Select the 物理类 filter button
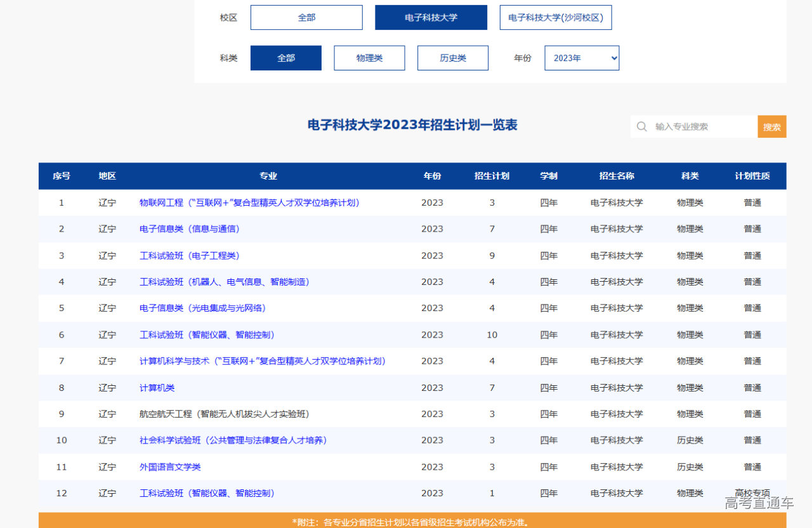 coord(369,58)
